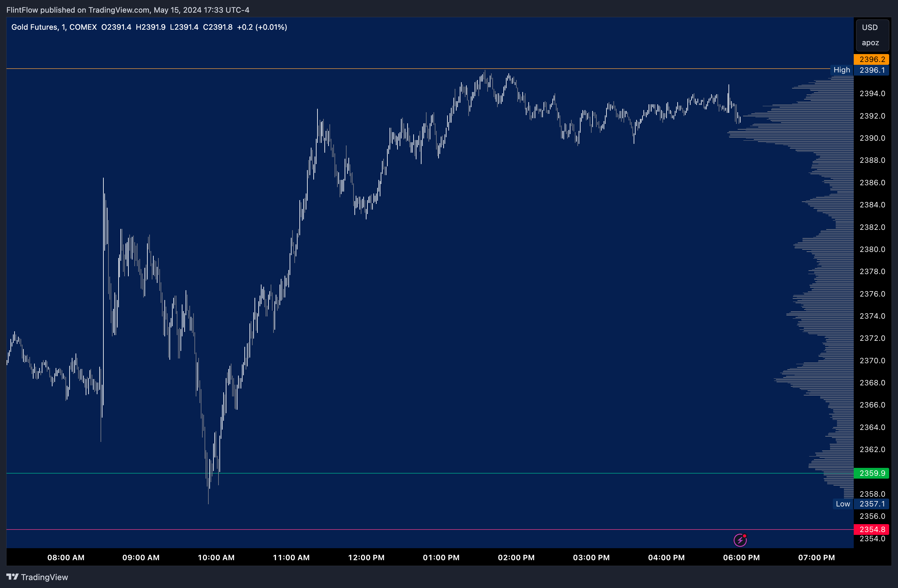Click the +0.2 (+0.01%) change value
Viewport: 898px width, 588px height.
[x=262, y=27]
